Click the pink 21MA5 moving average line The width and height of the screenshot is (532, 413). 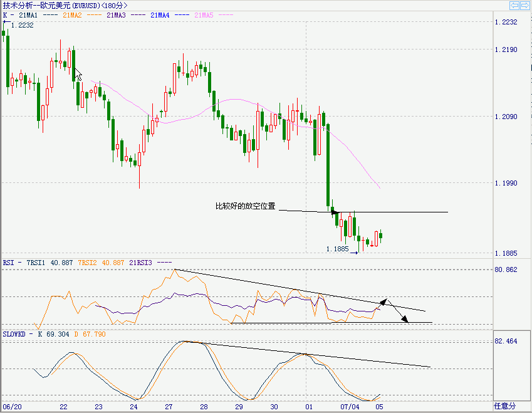[x=234, y=100]
